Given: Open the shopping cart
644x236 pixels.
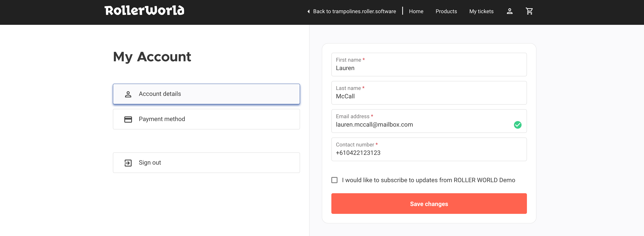Looking at the screenshot, I should (529, 11).
